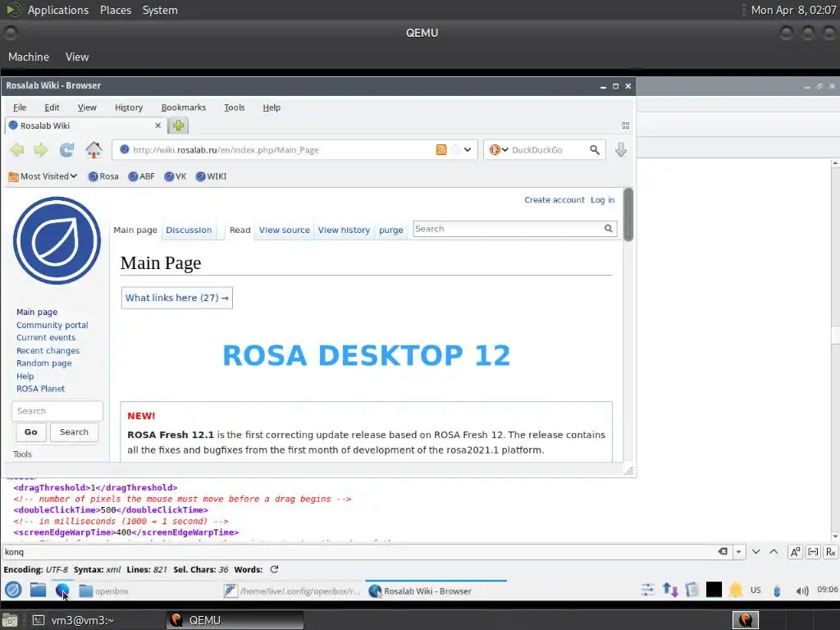Click the purge tab

(x=391, y=230)
